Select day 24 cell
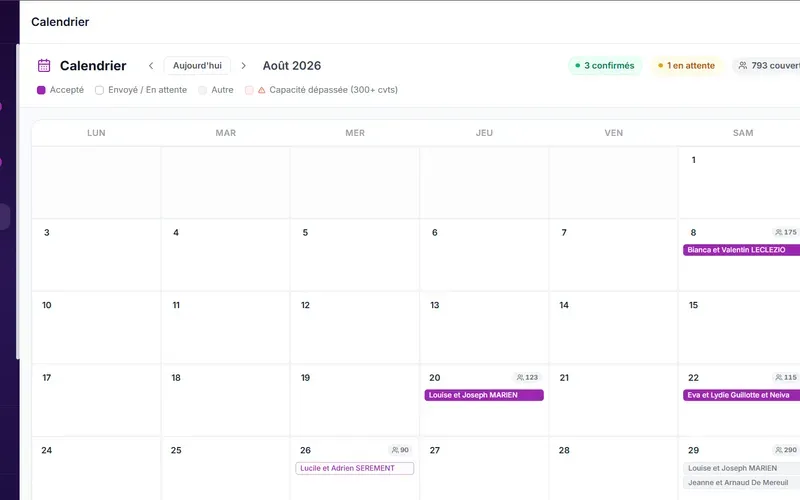 (96, 469)
